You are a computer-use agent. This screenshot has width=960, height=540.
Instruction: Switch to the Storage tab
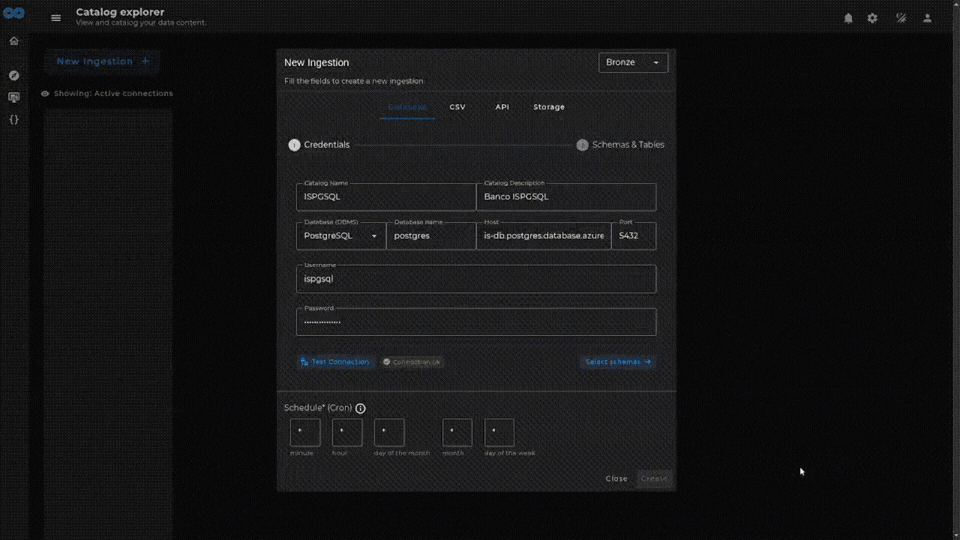[x=548, y=107]
